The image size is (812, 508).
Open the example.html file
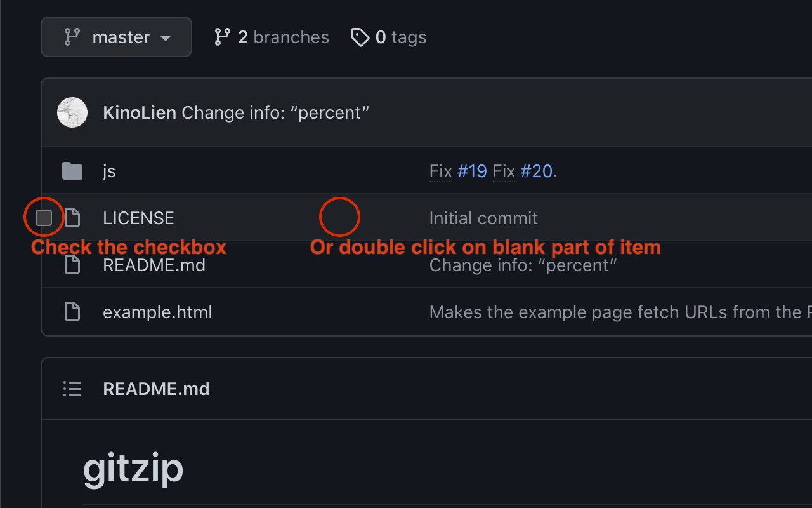coord(157,312)
